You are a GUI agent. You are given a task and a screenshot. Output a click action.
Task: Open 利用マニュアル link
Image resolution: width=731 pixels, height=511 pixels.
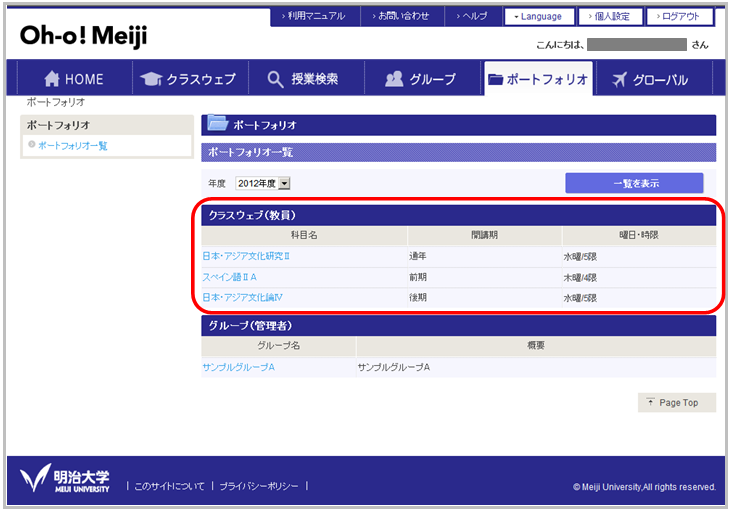[315, 16]
